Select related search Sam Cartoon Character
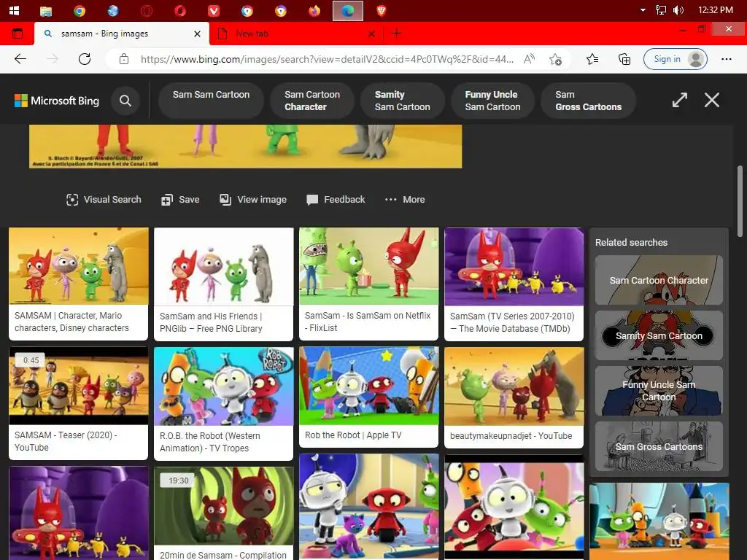This screenshot has height=560, width=747. tap(659, 280)
